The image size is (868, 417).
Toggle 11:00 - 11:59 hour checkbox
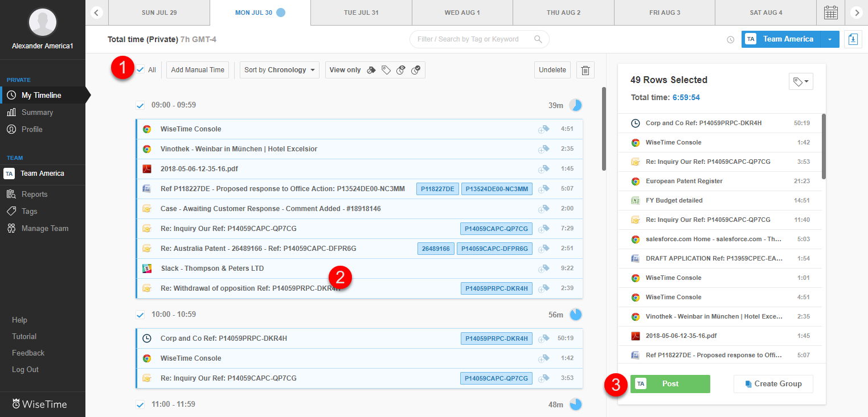tap(140, 404)
